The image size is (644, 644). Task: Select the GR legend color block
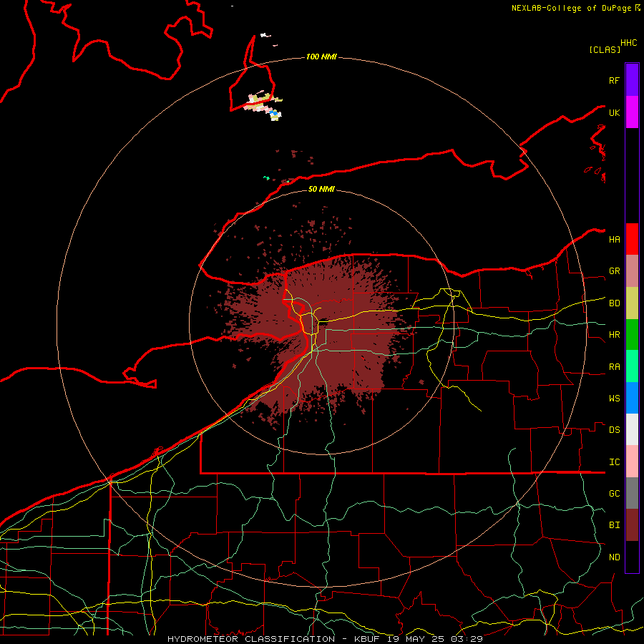coord(632,271)
